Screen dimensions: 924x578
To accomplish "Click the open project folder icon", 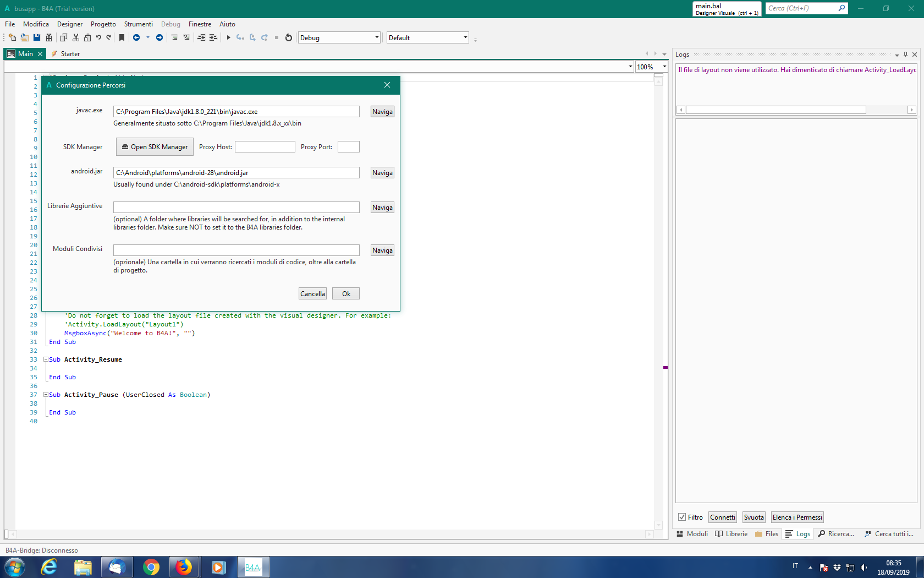I will click(x=25, y=37).
